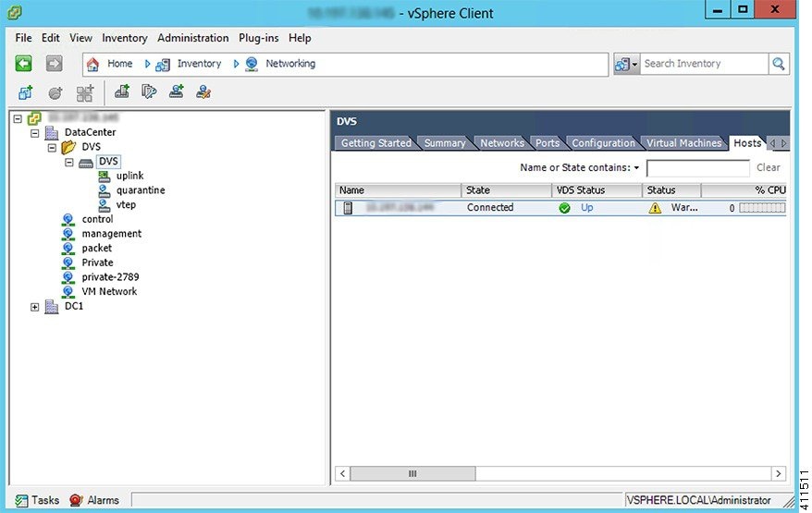Click the green back navigation arrow

(23, 63)
